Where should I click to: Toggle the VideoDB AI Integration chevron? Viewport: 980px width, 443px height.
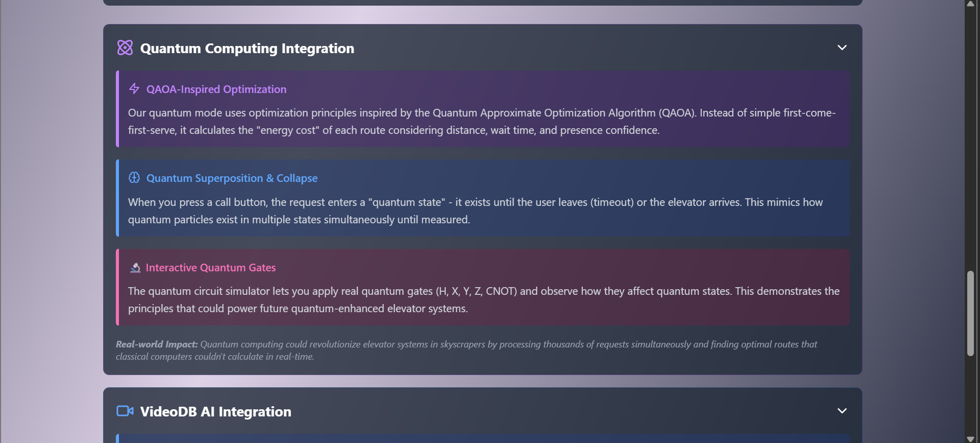coord(842,411)
